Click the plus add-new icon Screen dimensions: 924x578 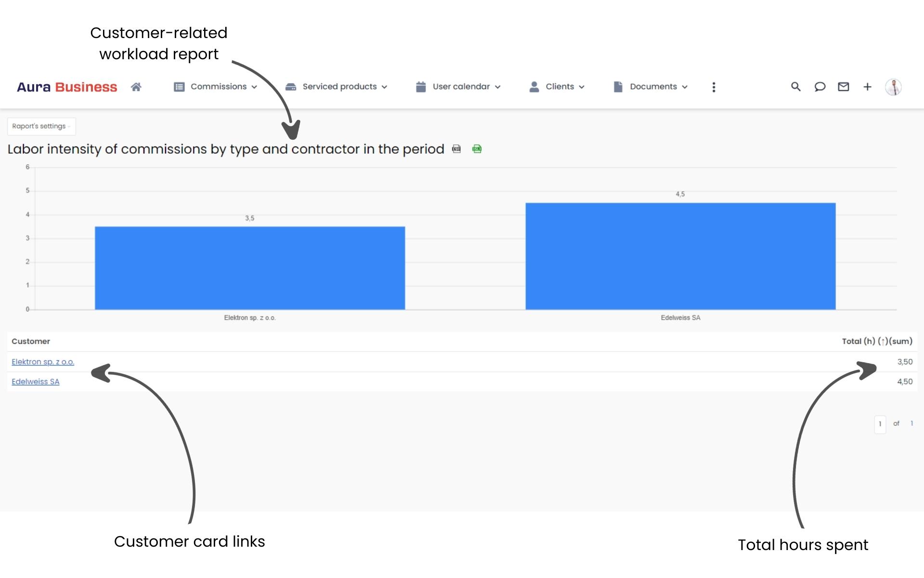coord(867,87)
